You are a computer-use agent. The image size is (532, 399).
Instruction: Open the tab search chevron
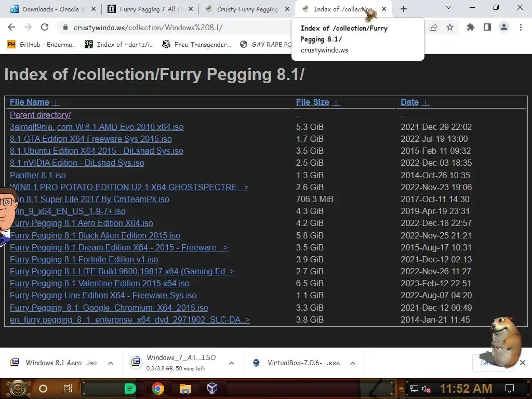pos(448,7)
